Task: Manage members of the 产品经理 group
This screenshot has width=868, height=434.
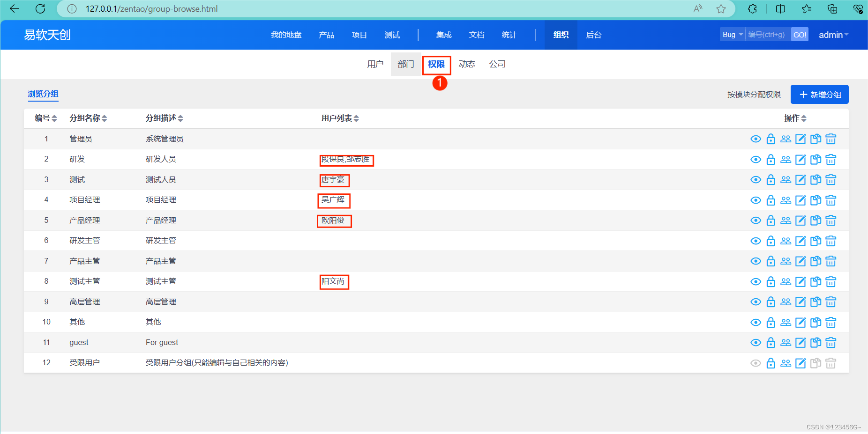Action: [x=786, y=221]
